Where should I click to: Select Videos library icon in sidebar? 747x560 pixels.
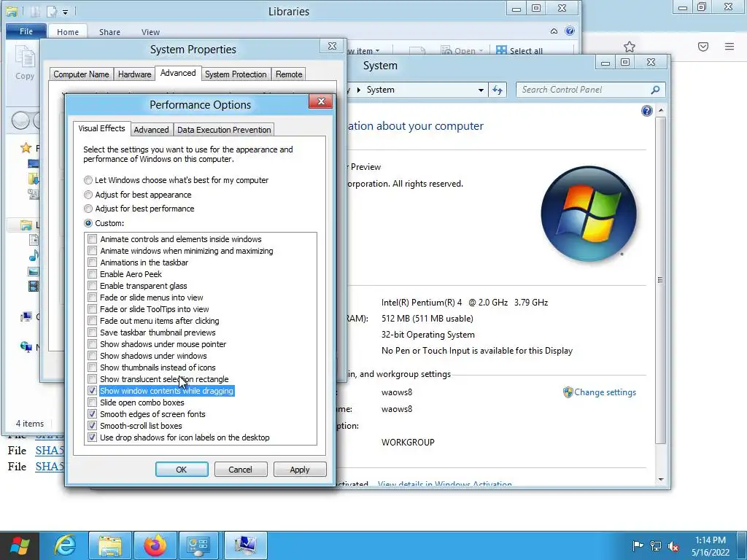(x=34, y=287)
